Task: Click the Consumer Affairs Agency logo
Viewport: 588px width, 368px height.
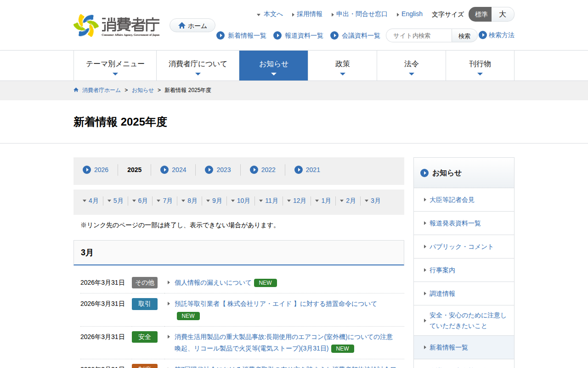Action: tap(117, 25)
